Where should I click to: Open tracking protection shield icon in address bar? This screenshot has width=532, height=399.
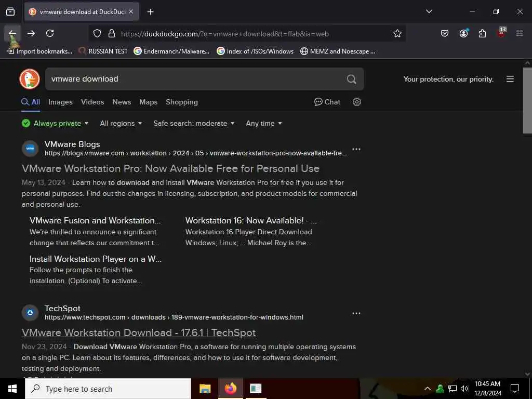pyautogui.click(x=97, y=34)
